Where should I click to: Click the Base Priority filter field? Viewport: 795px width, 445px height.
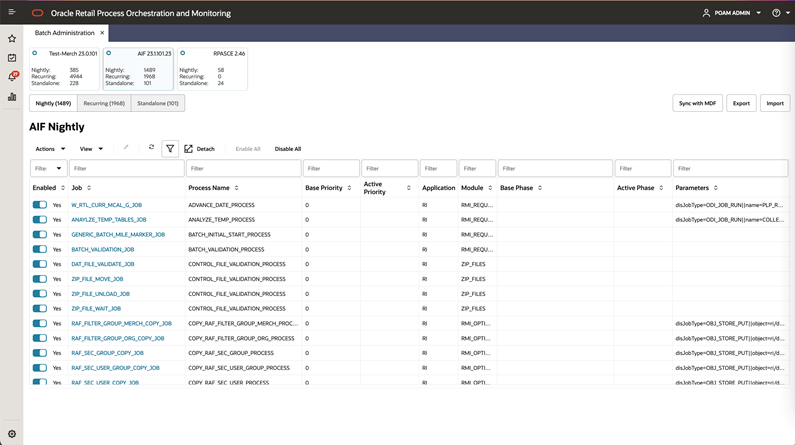pyautogui.click(x=331, y=168)
